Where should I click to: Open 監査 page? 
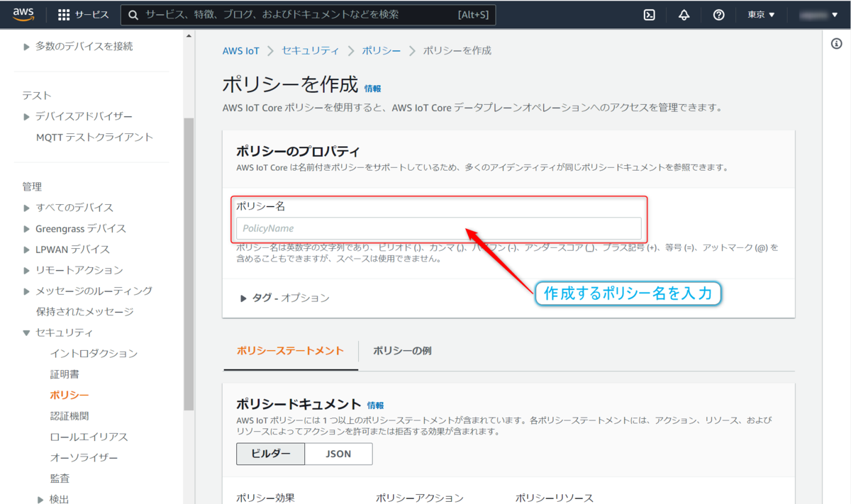pos(60,478)
